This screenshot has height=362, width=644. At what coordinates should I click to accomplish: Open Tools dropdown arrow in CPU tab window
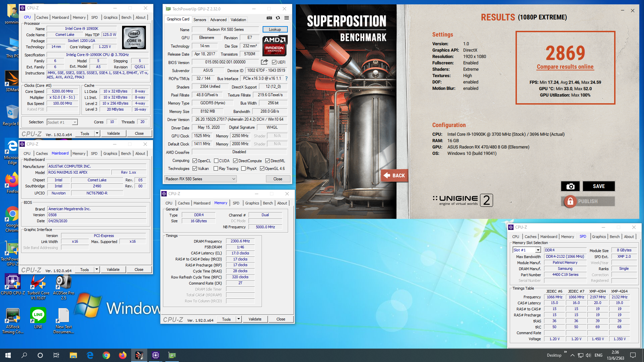coord(97,133)
